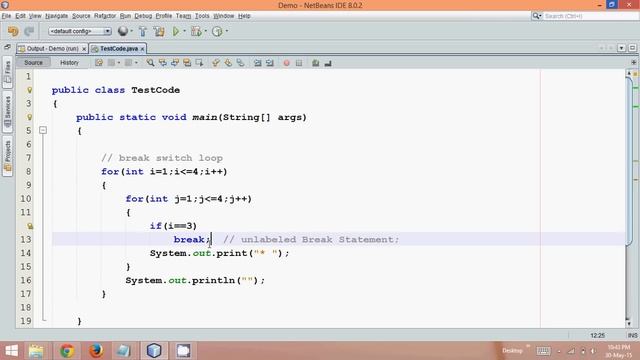
Task: Open the File menu
Action: (6, 16)
